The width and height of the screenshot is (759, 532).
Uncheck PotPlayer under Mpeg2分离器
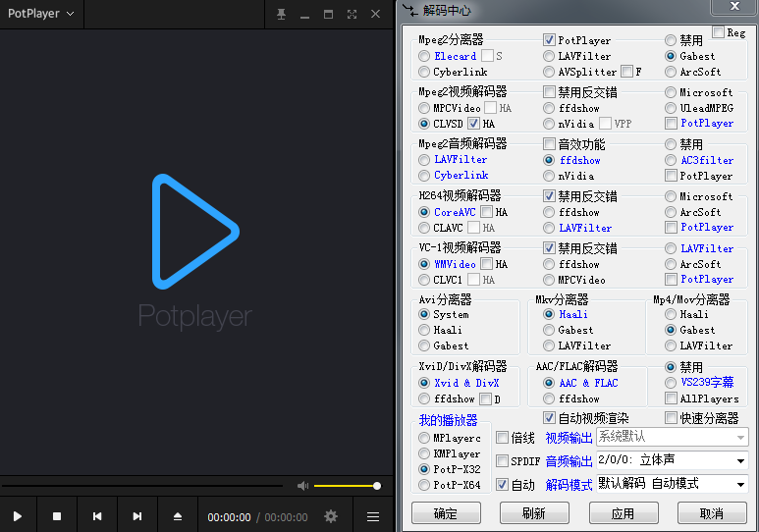click(x=549, y=40)
